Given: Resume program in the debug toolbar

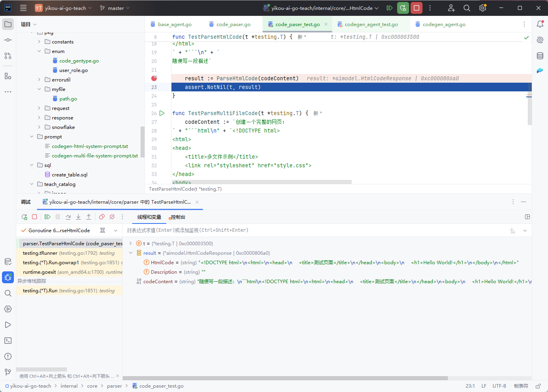Looking at the screenshot, I should coord(48,217).
